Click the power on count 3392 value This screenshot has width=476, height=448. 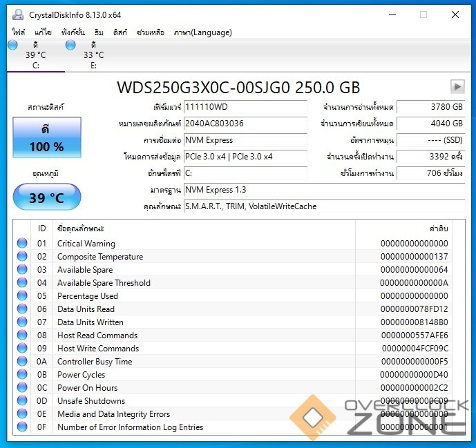click(431, 157)
